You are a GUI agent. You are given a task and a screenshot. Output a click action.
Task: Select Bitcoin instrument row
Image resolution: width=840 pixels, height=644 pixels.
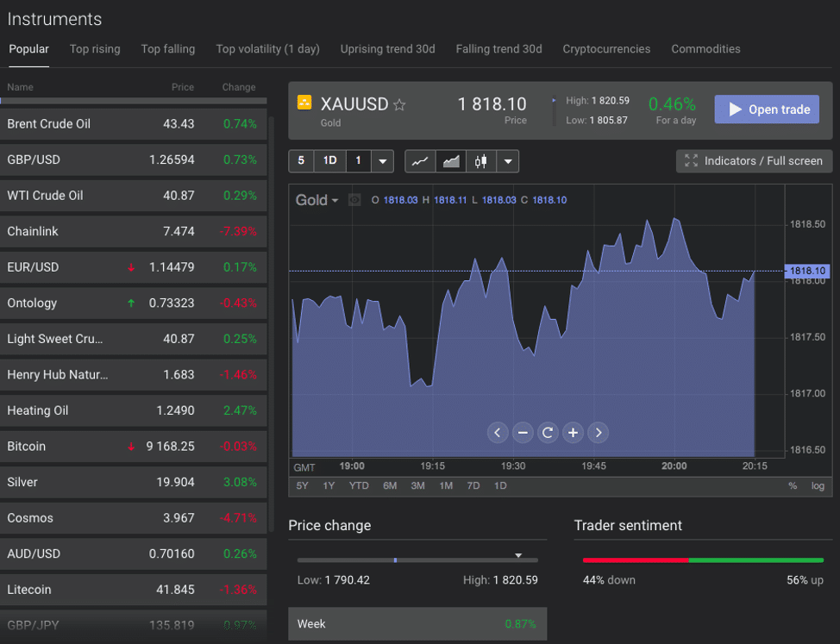pyautogui.click(x=134, y=447)
